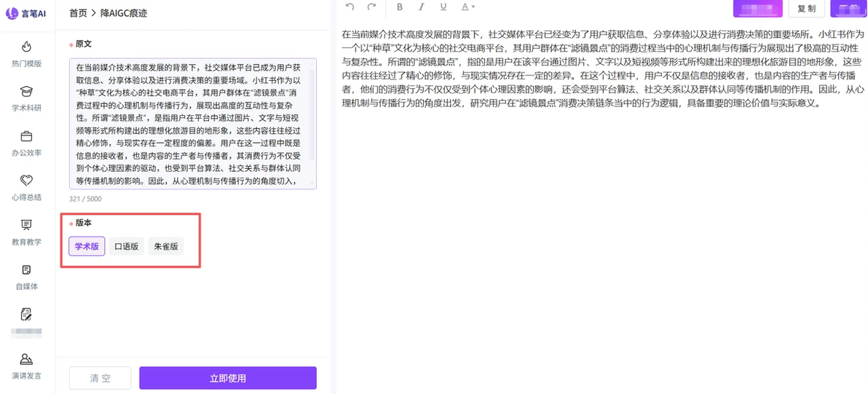The width and height of the screenshot is (868, 394).
Task: Click the redo arrow icon
Action: (372, 7)
